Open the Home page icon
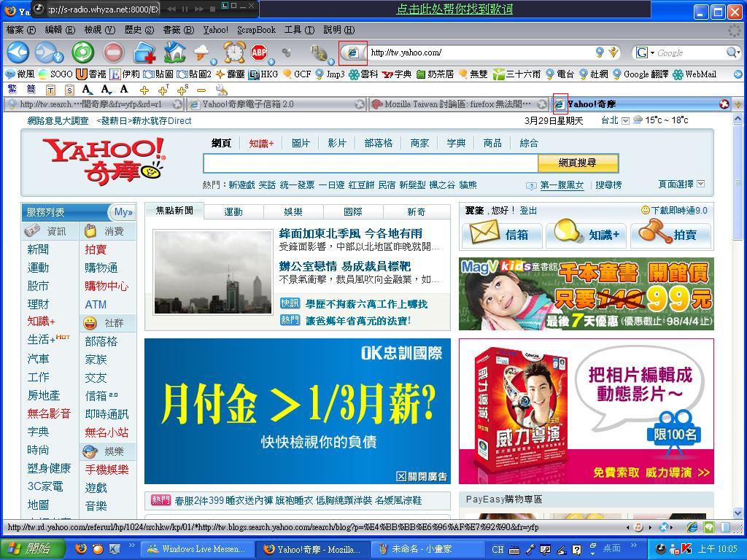 (174, 52)
